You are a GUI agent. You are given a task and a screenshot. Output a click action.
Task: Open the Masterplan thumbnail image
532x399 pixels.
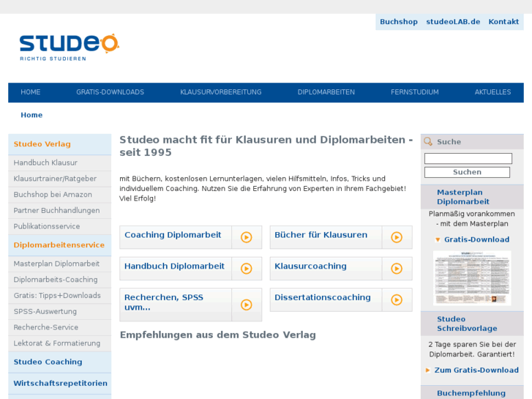(x=472, y=277)
